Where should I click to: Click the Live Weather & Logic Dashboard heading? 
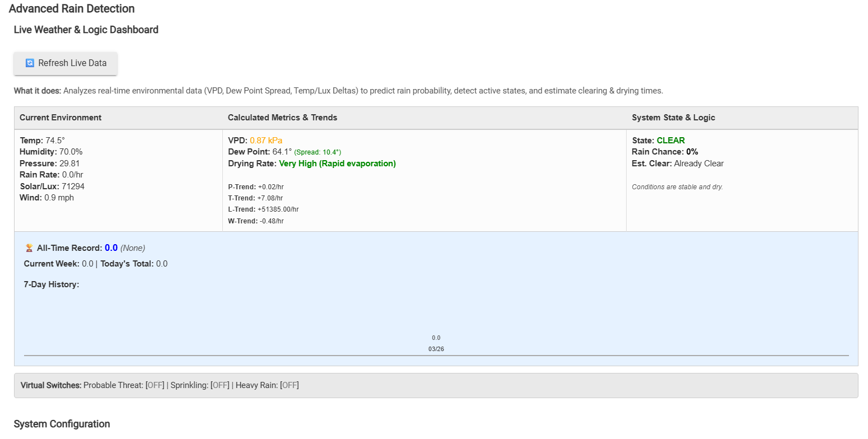tap(86, 30)
